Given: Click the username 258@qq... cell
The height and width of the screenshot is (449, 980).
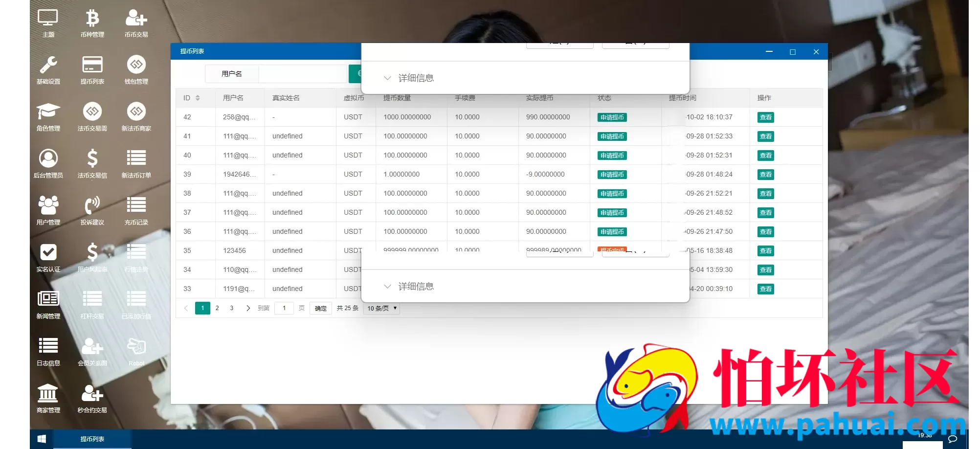Looking at the screenshot, I should 239,117.
